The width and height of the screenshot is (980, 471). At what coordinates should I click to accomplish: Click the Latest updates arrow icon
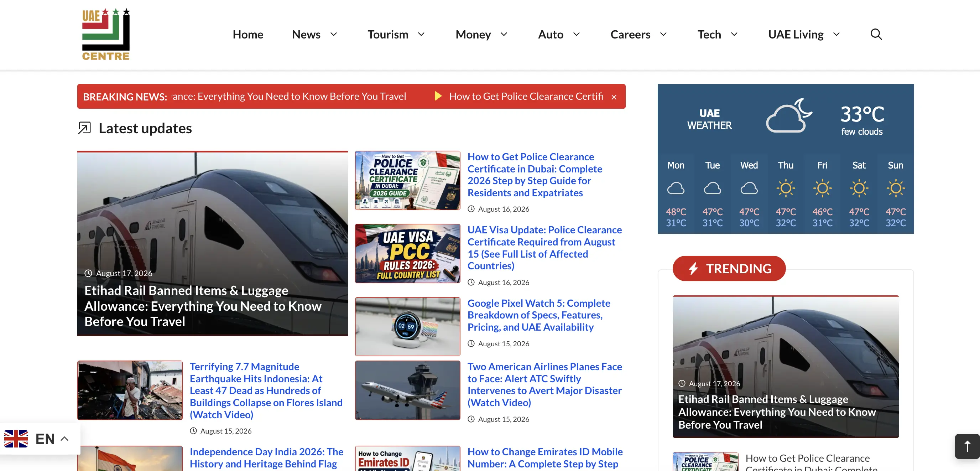[x=84, y=128]
